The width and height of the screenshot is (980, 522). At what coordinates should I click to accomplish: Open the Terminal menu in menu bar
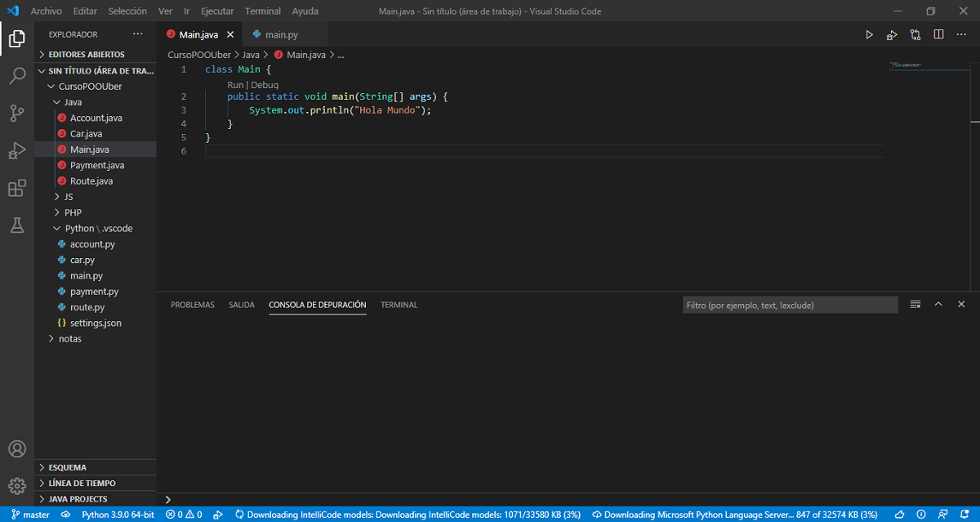pyautogui.click(x=263, y=11)
